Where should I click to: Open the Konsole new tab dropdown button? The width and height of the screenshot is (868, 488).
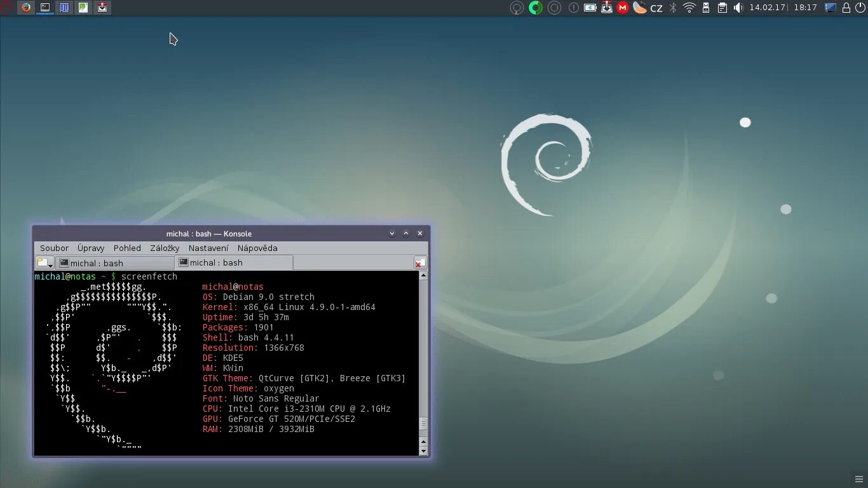(44, 262)
